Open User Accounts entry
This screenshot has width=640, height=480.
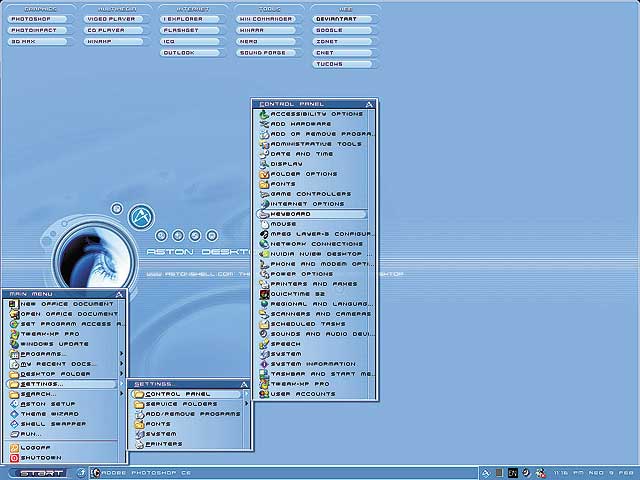(x=313, y=394)
